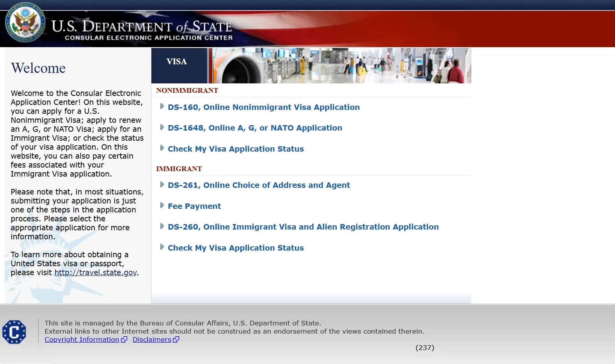
Task: Click the U.S. Department of State seal
Action: 25,23
